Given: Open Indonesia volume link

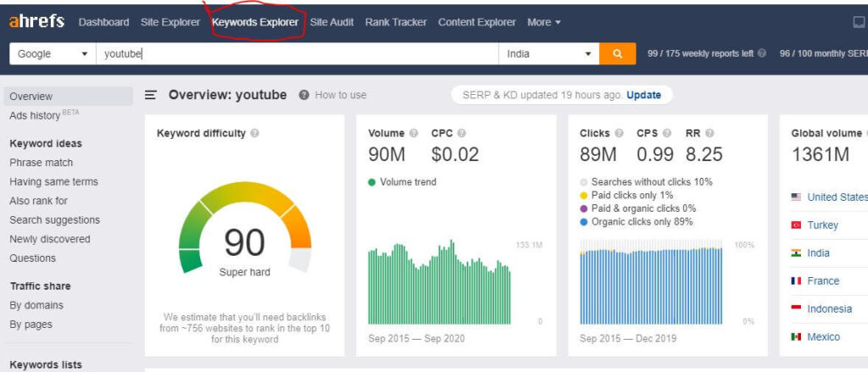Looking at the screenshot, I should [x=829, y=309].
